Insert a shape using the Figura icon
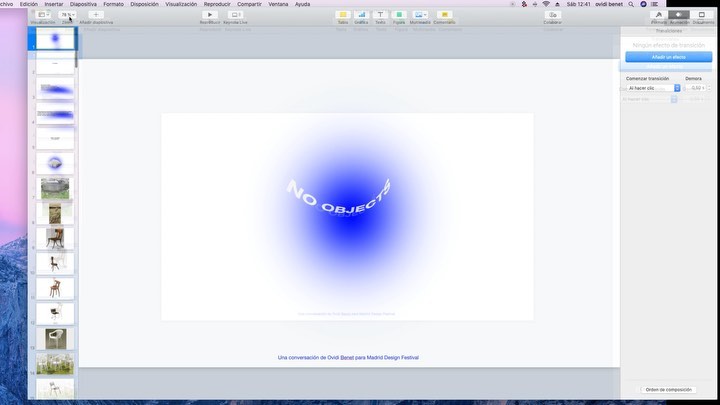The image size is (720, 405). click(399, 15)
